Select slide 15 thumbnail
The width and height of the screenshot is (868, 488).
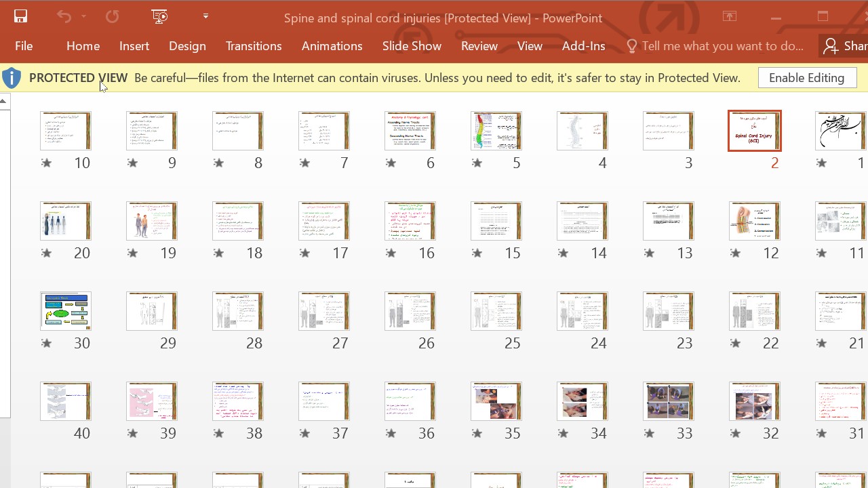click(x=496, y=221)
